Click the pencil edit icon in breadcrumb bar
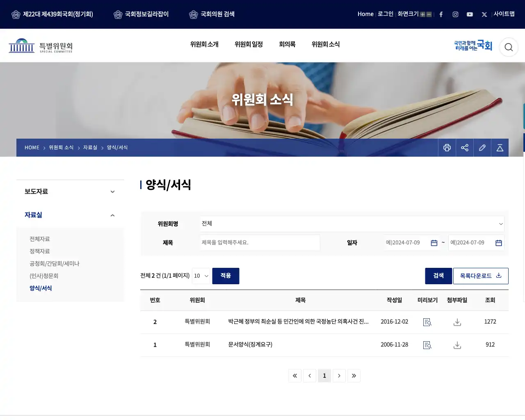 (482, 148)
